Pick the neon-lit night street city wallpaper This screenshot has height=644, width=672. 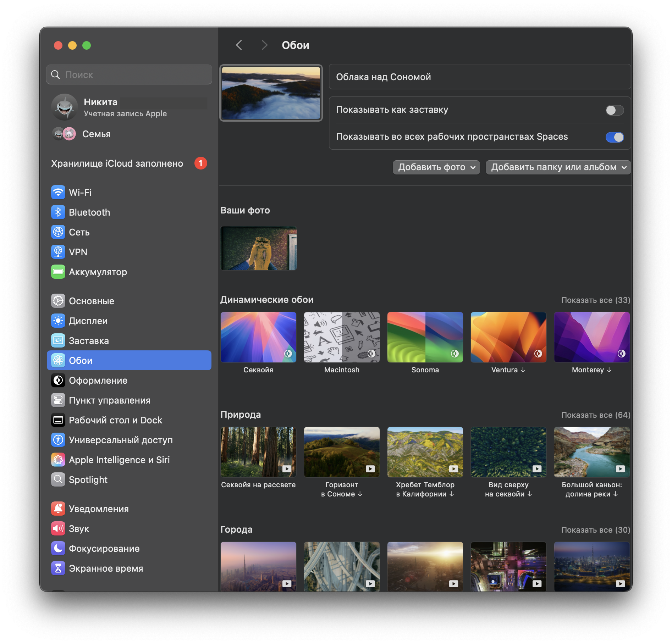click(509, 566)
